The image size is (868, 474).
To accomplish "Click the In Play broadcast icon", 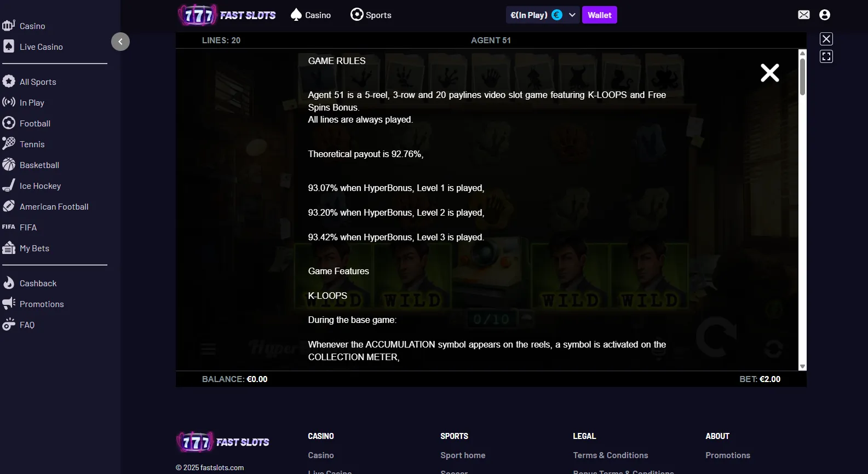I will point(9,102).
